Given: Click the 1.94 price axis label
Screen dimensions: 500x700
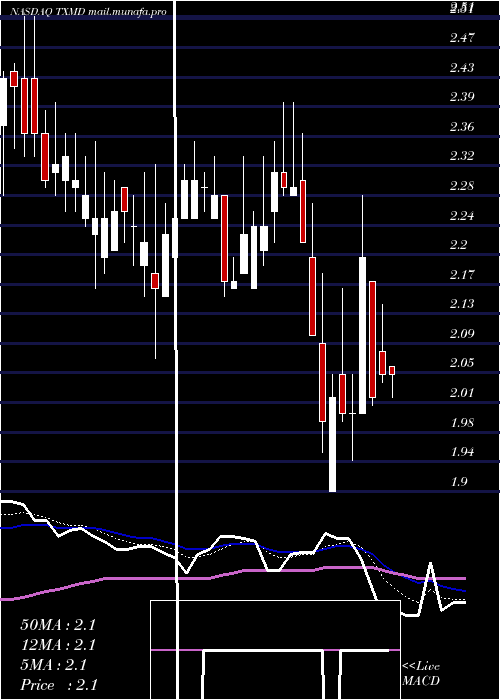Looking at the screenshot, I should (462, 452).
